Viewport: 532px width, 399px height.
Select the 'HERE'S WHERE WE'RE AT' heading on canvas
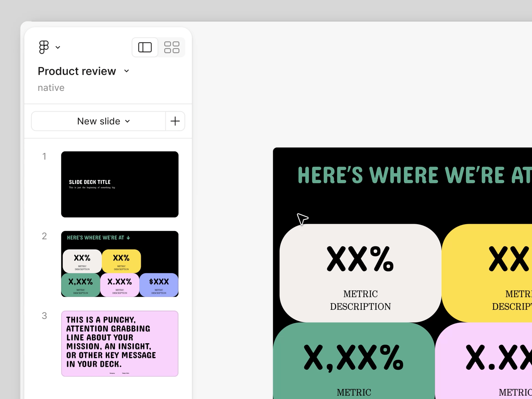point(415,175)
